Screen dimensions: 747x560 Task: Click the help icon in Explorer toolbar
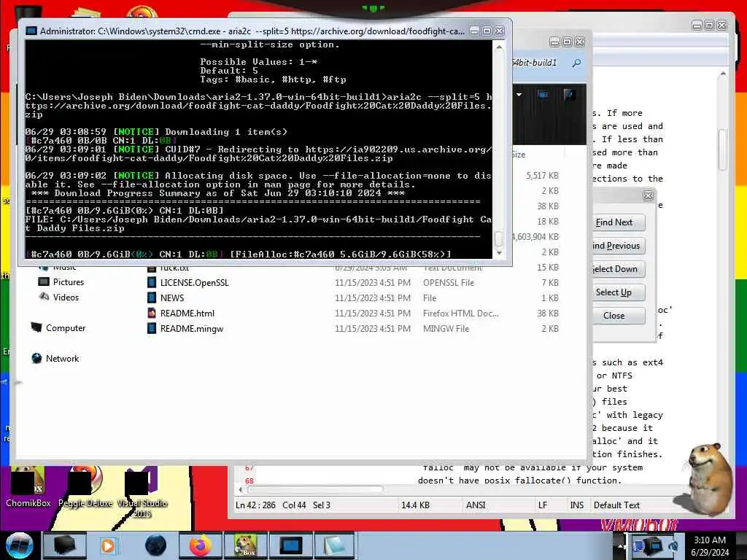(569, 94)
